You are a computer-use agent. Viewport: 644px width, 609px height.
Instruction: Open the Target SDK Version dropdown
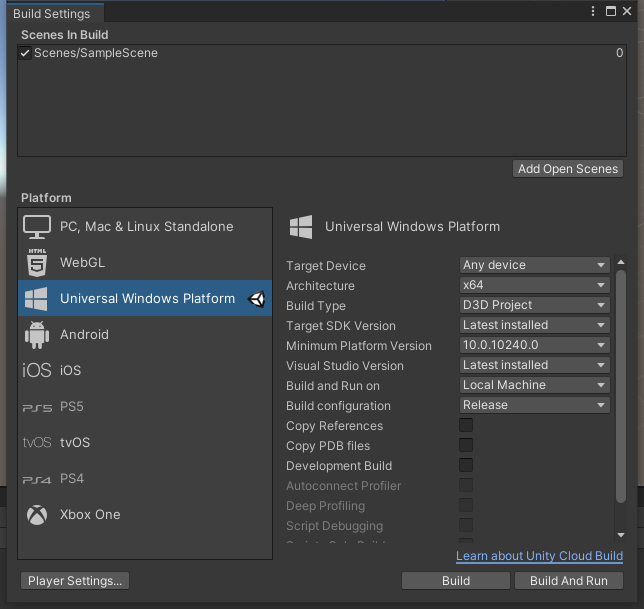[x=534, y=325]
